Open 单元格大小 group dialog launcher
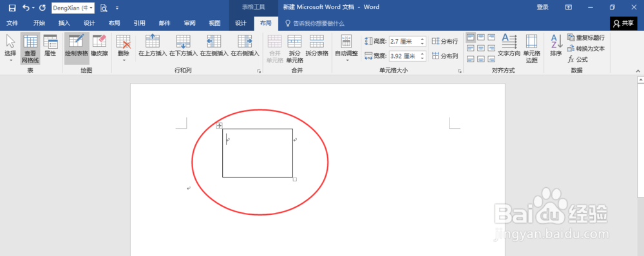 [x=460, y=71]
